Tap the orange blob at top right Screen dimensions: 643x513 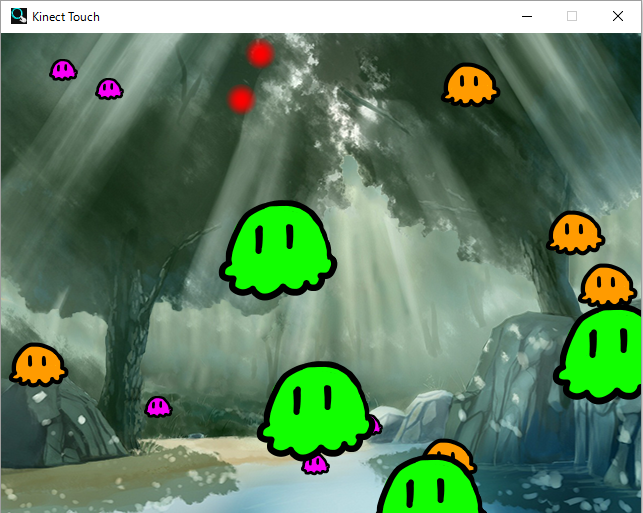pos(470,85)
